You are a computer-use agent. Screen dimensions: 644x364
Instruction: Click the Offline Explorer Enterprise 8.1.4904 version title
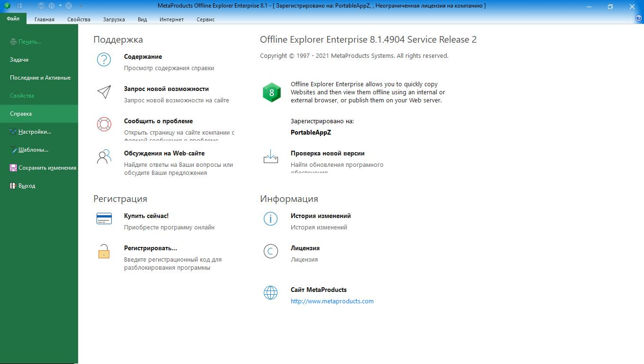(368, 39)
